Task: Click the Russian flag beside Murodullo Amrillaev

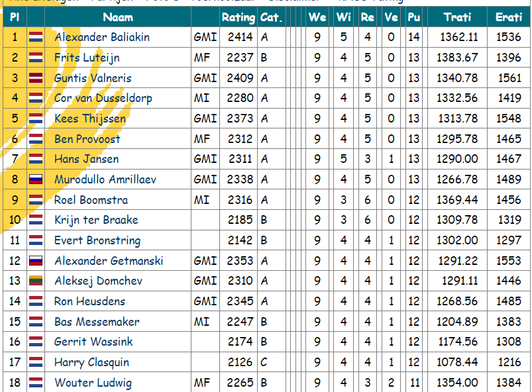Action: coord(36,179)
